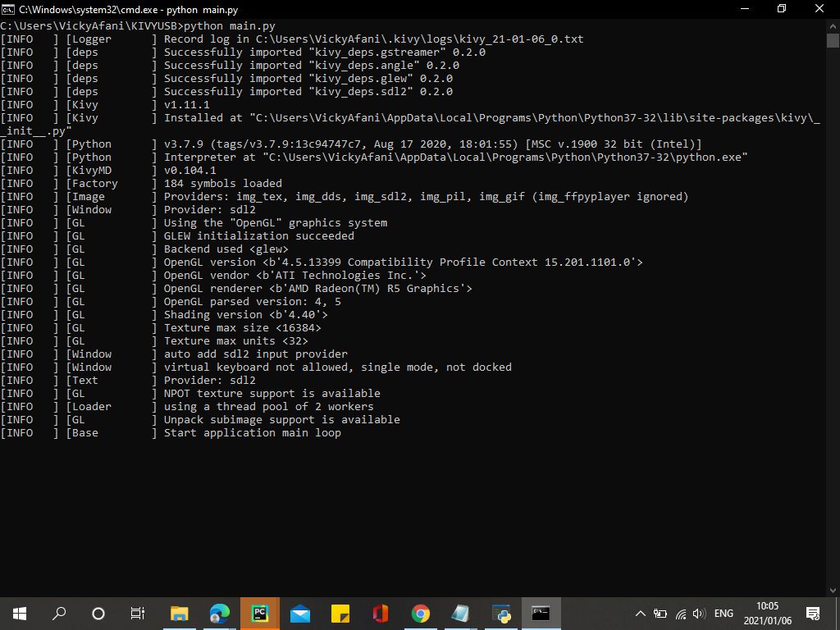Open cmd.exe title bar system menu icon
840x630 pixels.
click(8, 9)
